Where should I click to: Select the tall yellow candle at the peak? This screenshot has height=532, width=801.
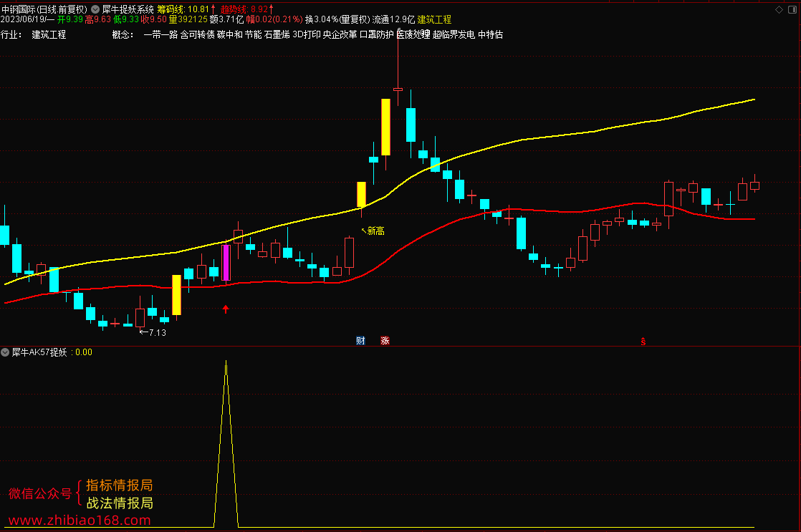pyautogui.click(x=385, y=127)
